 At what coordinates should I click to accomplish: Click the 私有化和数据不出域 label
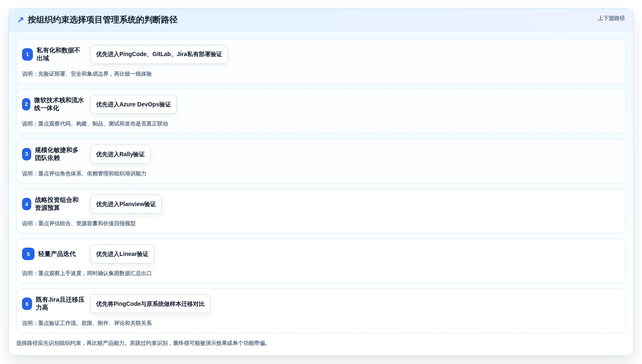point(58,54)
